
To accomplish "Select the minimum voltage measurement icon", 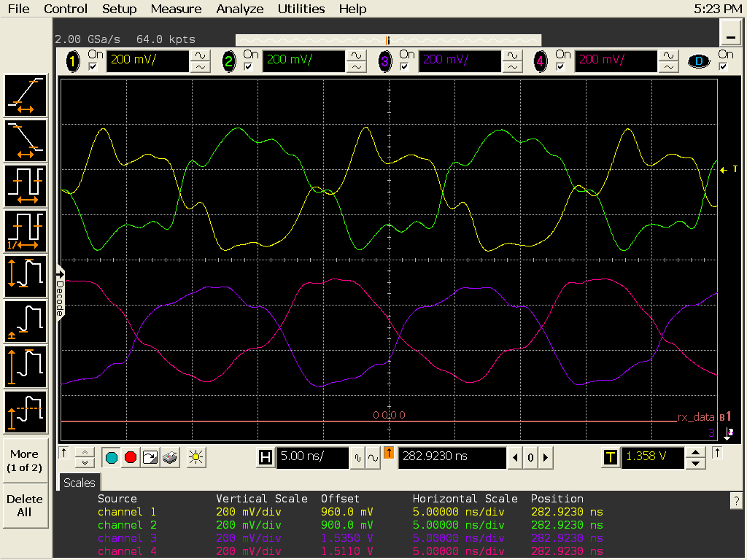I will pyautogui.click(x=26, y=322).
